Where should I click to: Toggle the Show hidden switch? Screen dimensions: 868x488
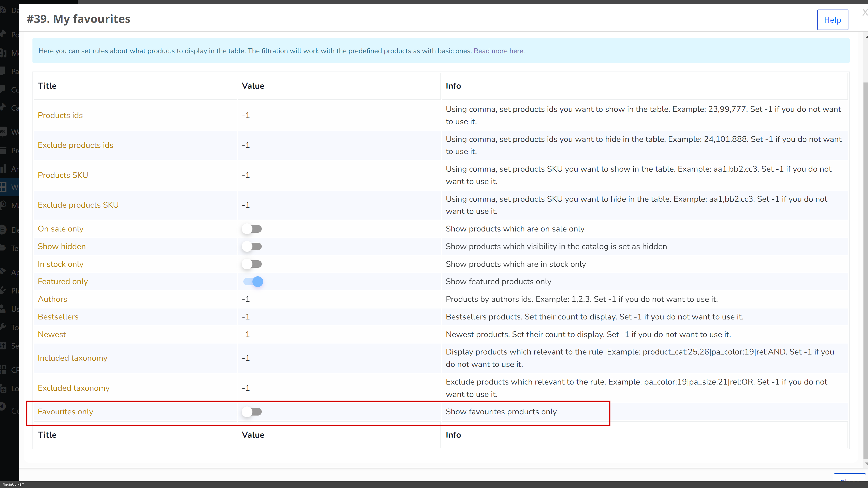(252, 247)
